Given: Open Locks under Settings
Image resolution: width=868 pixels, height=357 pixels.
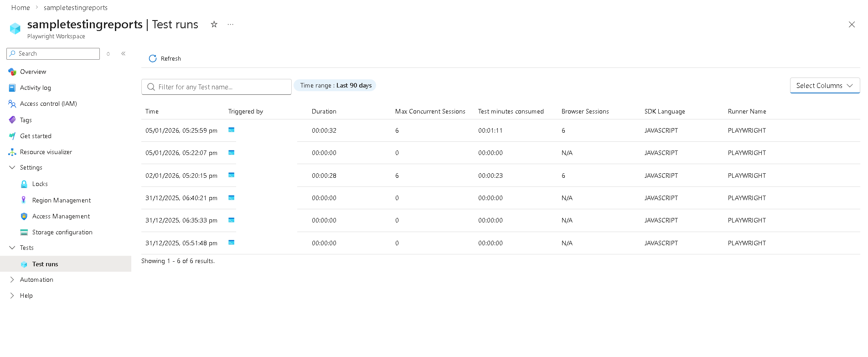Looking at the screenshot, I should [x=40, y=184].
